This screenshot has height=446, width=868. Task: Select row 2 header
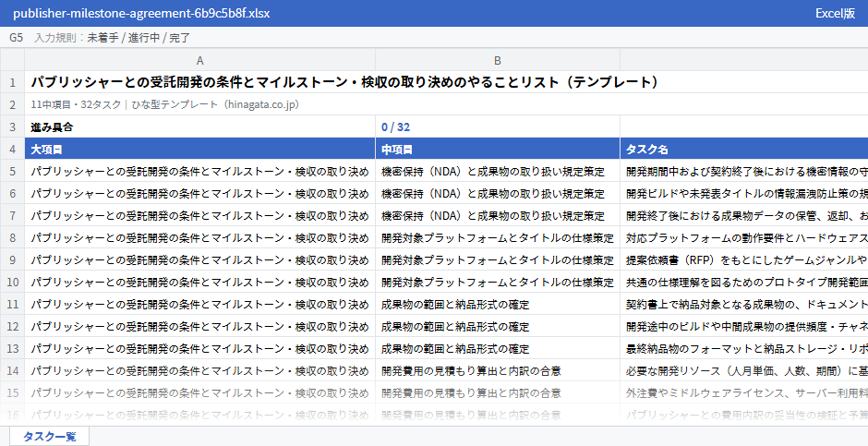coord(12,104)
